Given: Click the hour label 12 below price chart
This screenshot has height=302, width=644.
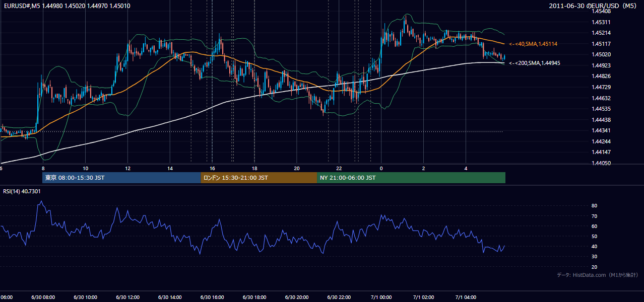Looking at the screenshot, I should (x=128, y=169).
